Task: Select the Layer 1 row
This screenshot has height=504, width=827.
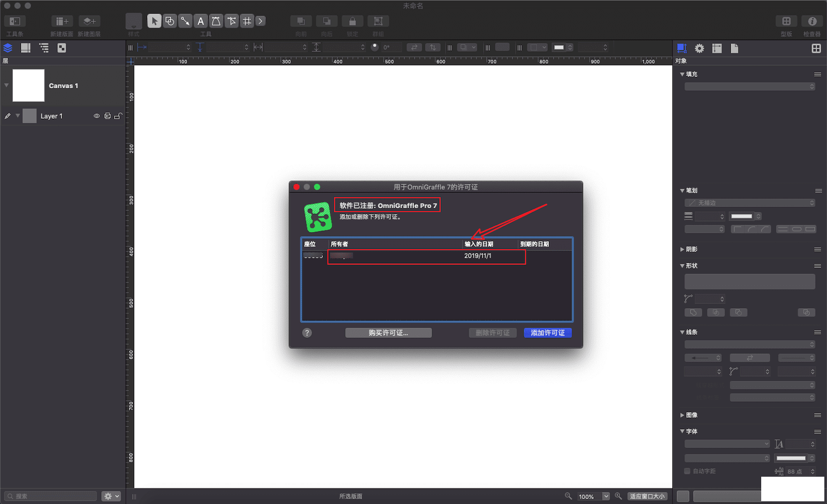Action: [63, 116]
